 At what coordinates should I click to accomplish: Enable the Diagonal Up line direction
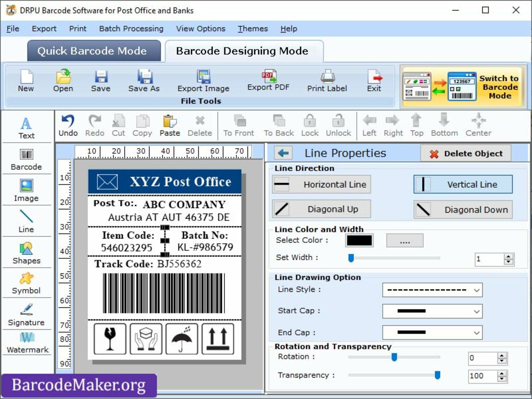(321, 209)
